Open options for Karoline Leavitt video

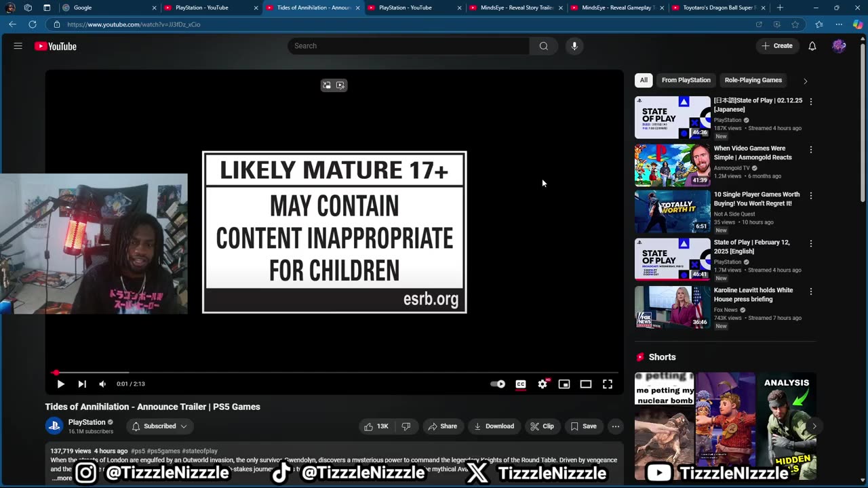point(810,291)
